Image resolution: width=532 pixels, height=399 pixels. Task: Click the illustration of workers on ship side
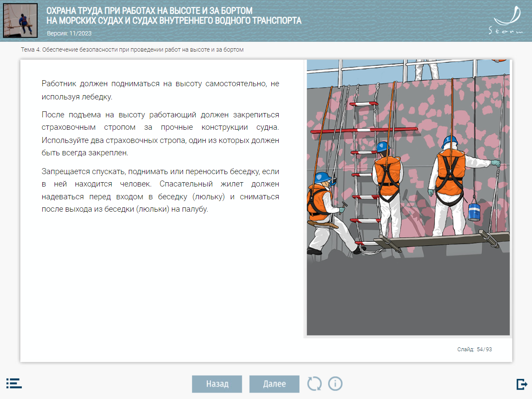point(408,198)
